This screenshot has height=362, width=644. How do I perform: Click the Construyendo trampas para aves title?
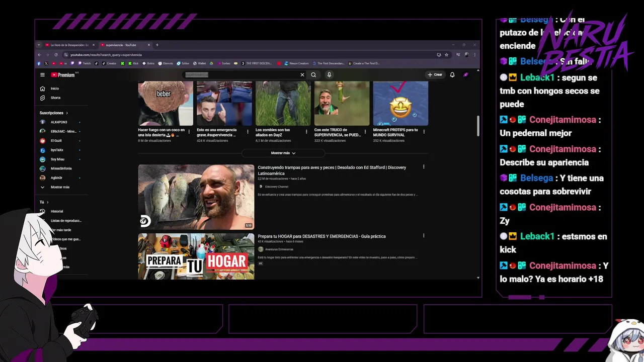332,170
